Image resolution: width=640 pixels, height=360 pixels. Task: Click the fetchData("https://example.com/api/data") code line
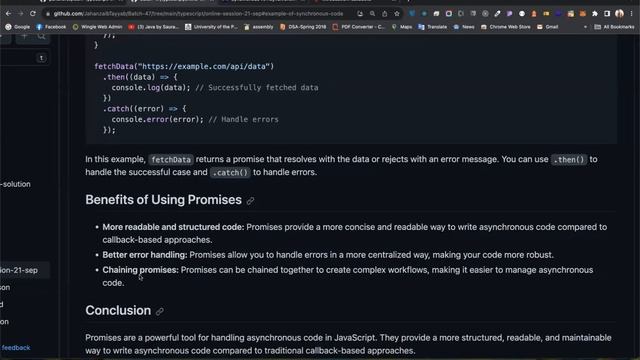coord(184,66)
